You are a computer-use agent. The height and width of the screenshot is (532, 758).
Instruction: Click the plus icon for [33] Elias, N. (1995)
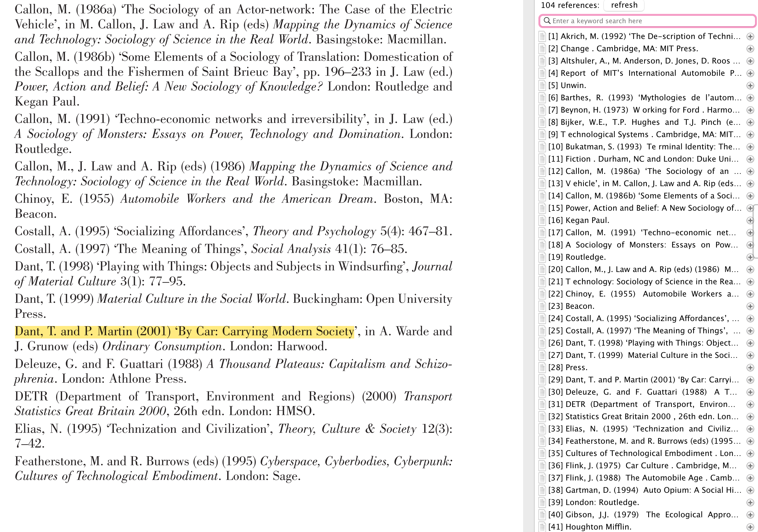tap(750, 429)
